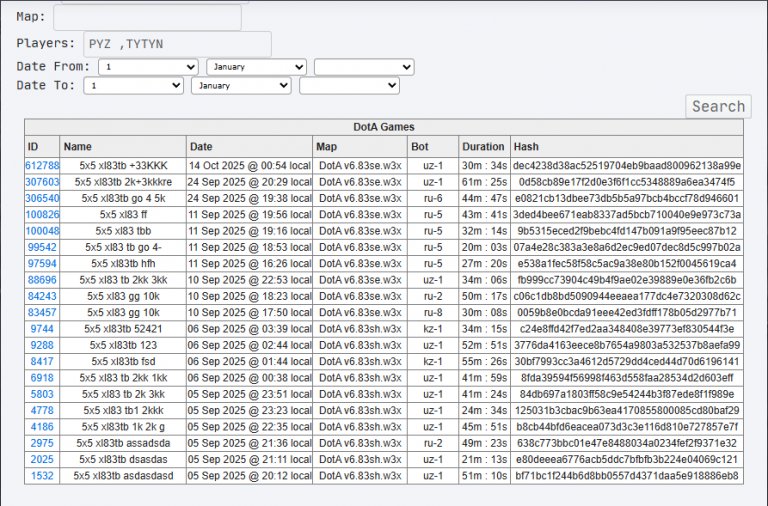The image size is (768, 506).
Task: Click duration '55m : 26s'
Action: click(x=484, y=361)
